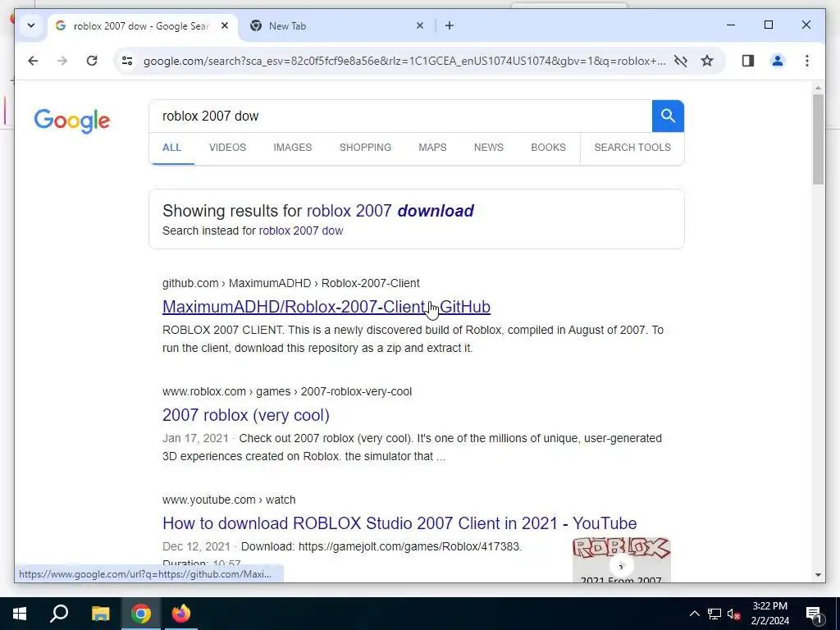
Task: Open a new tab with plus button
Action: pos(449,25)
